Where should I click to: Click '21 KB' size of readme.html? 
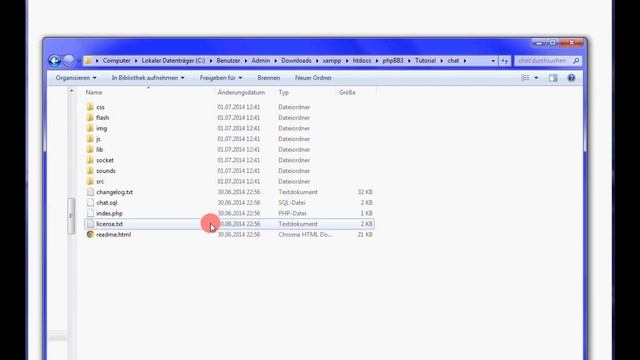point(365,234)
